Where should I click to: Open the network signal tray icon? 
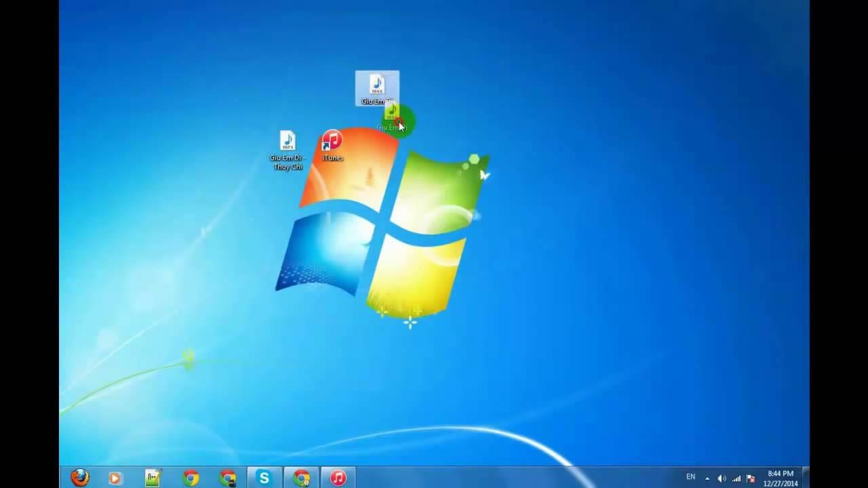coord(736,479)
